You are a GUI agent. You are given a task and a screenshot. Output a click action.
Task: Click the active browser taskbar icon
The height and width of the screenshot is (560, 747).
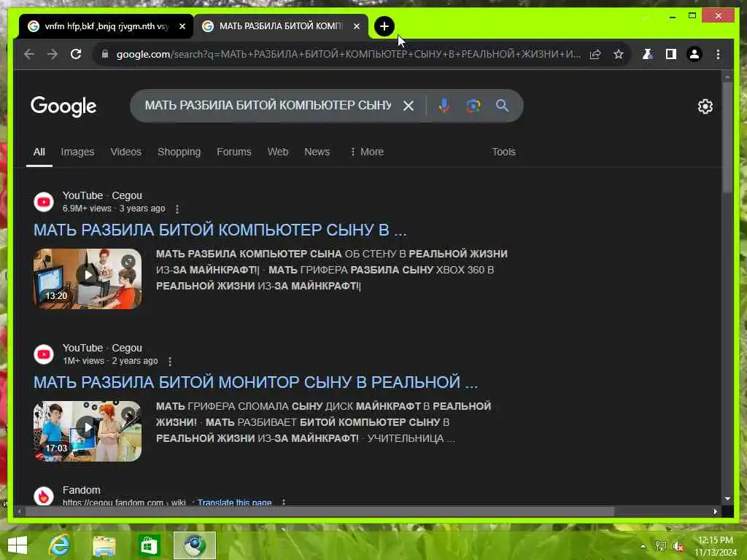point(194,545)
